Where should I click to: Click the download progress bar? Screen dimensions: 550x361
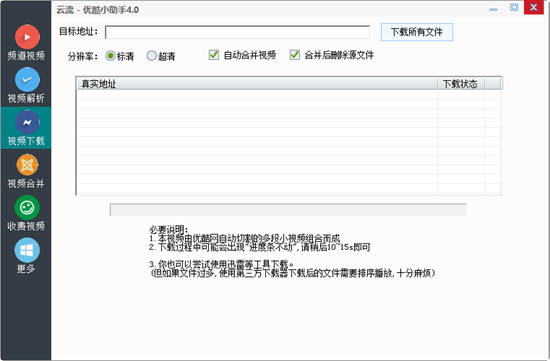pyautogui.click(x=288, y=209)
